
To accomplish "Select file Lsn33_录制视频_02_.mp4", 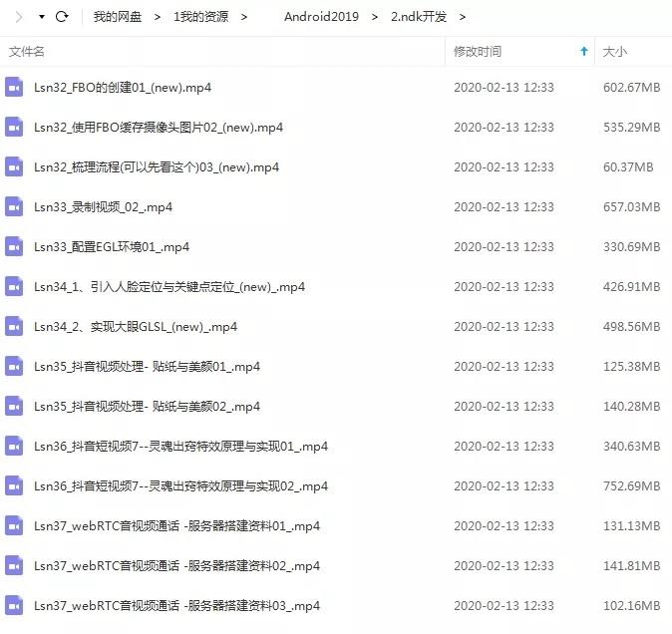I will pyautogui.click(x=104, y=207).
